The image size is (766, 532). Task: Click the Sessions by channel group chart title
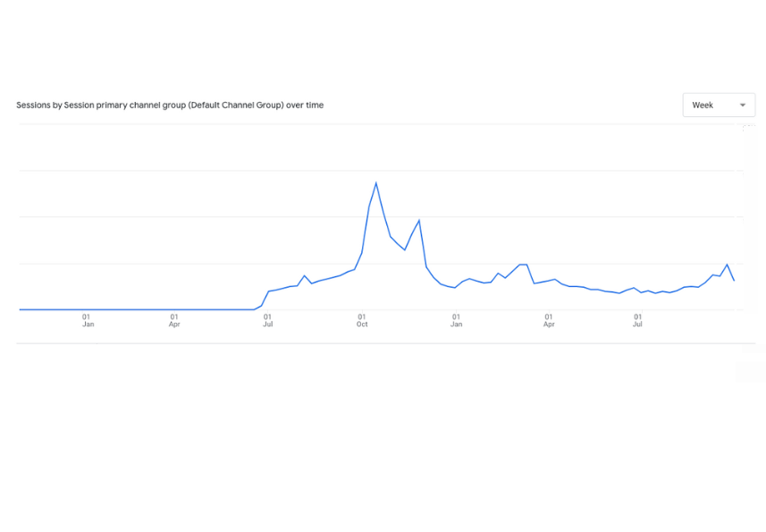[x=170, y=106]
